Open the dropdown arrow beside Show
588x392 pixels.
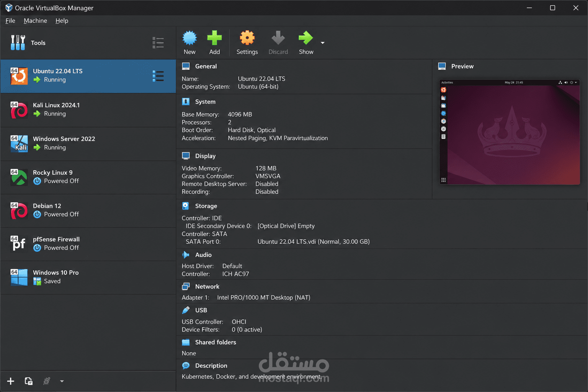pyautogui.click(x=323, y=43)
